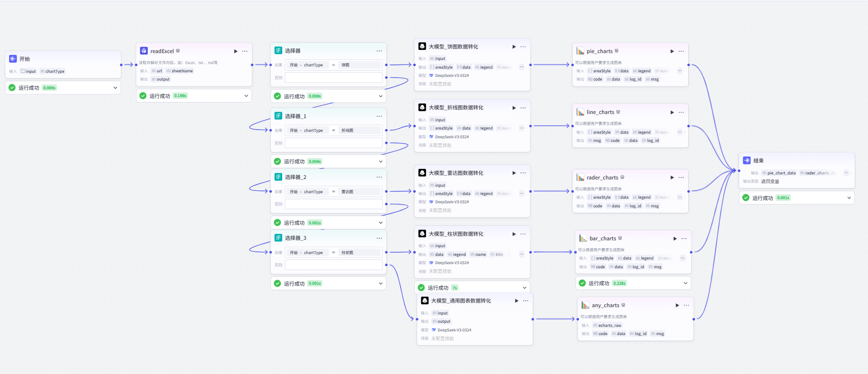Click the empty 否则 field in 选择器_3
The height and width of the screenshot is (374, 868).
333,265
